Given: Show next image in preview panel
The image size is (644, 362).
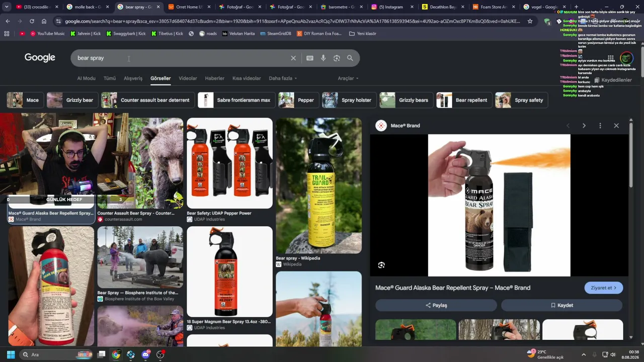Looking at the screenshot, I should tap(584, 126).
